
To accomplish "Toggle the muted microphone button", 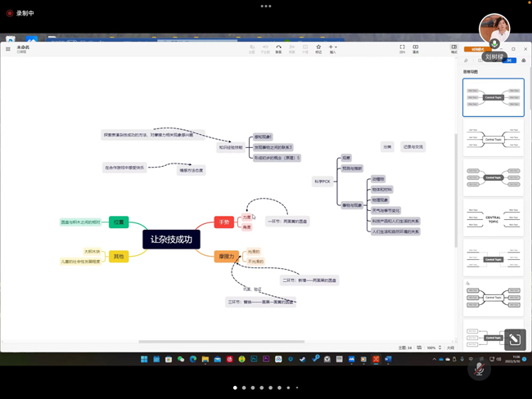I will pyautogui.click(x=479, y=369).
